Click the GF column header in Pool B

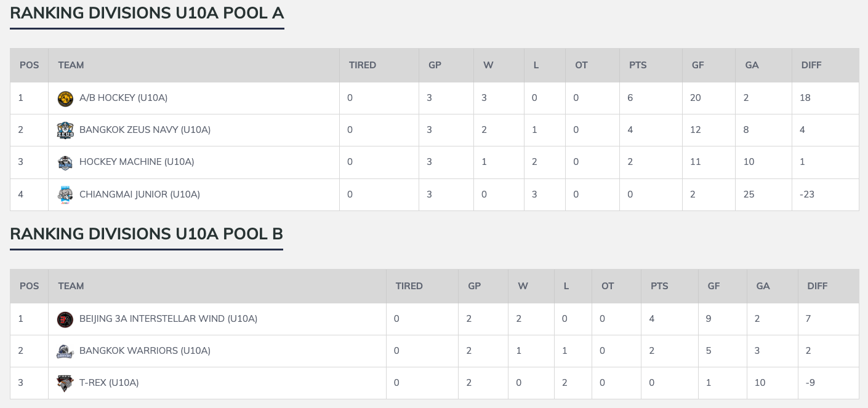click(714, 286)
